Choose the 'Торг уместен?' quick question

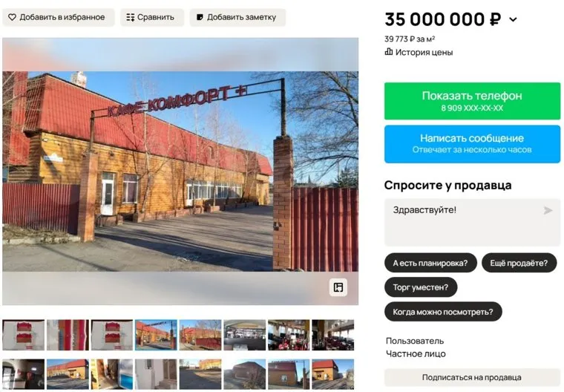pos(421,287)
